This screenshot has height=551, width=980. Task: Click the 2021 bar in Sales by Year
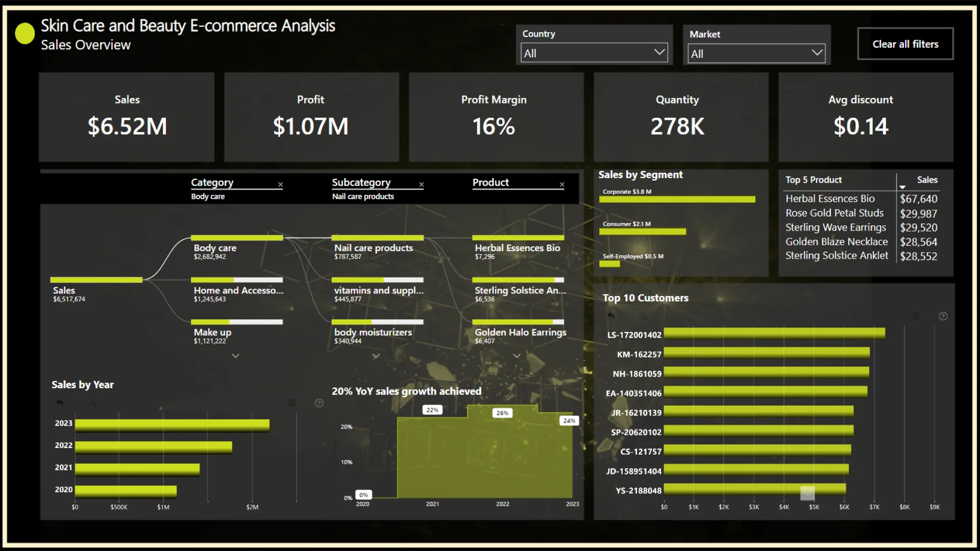tap(137, 469)
